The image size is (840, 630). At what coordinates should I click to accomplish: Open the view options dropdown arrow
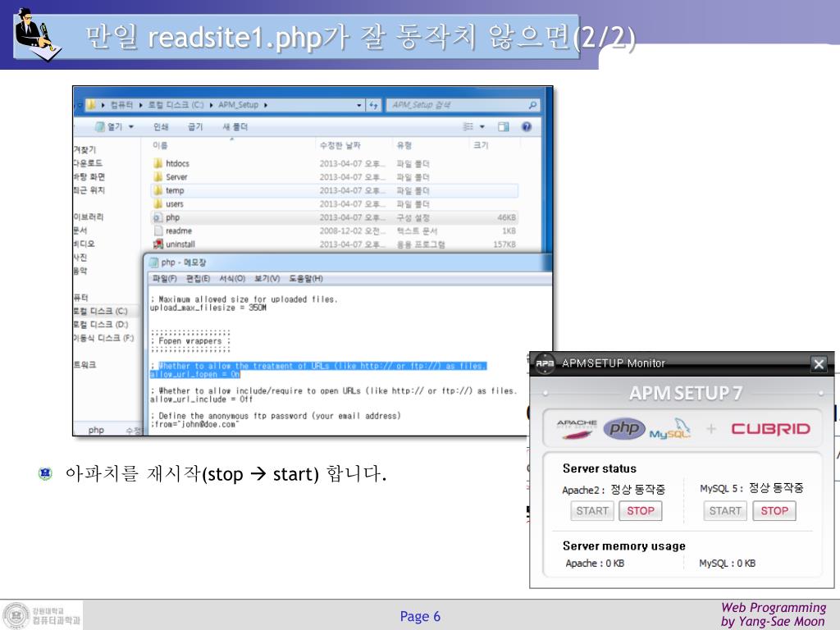[482, 127]
